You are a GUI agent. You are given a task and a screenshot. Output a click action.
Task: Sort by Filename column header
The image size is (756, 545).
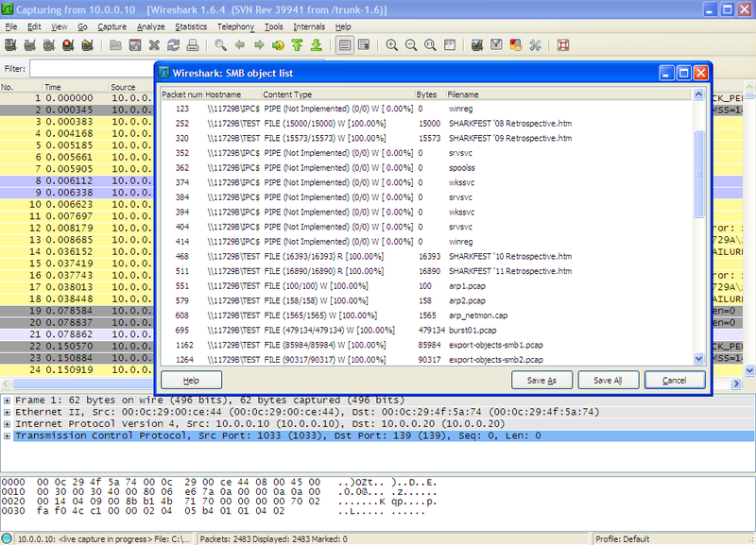click(x=568, y=94)
